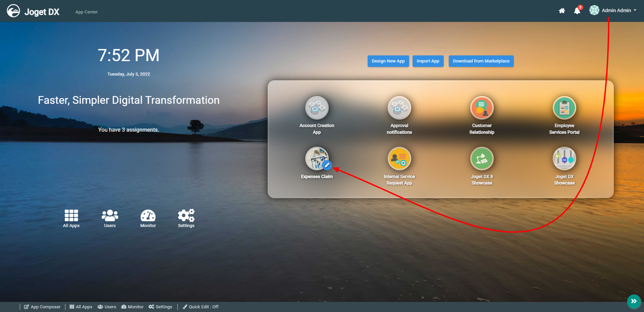Click the large All Apps grid icon
The width and height of the screenshot is (644, 312).
[x=71, y=215]
